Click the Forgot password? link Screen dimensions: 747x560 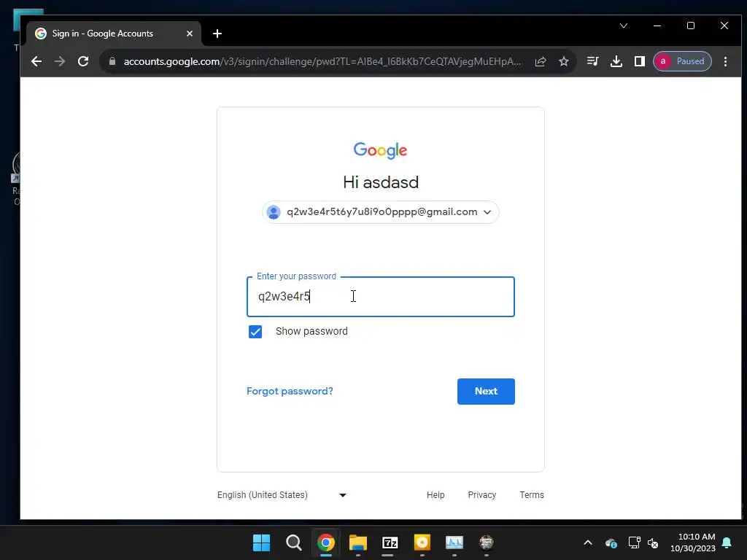tap(290, 391)
